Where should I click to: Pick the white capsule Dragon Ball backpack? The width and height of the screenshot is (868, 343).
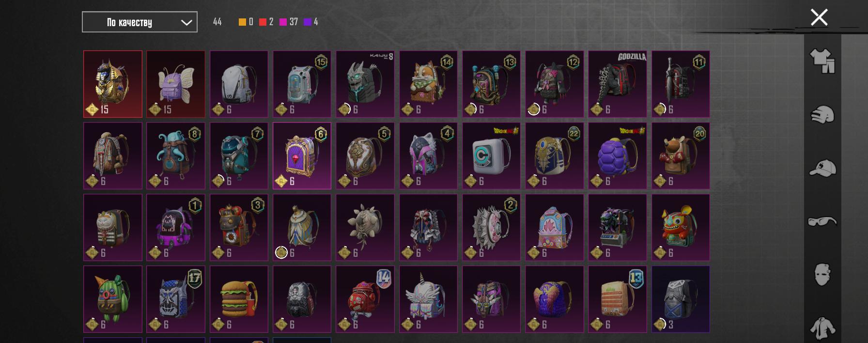coord(491,156)
